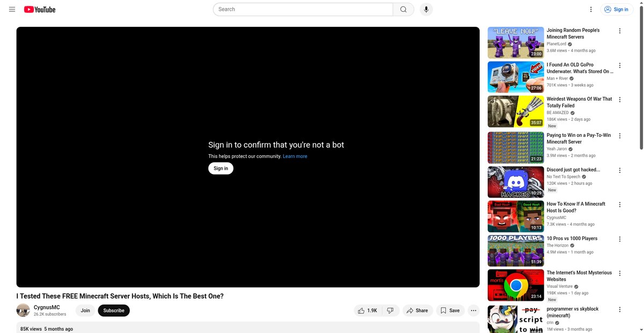Open Internet's Most Mysterious Websites thumbnail
The image size is (644, 333).
(516, 285)
